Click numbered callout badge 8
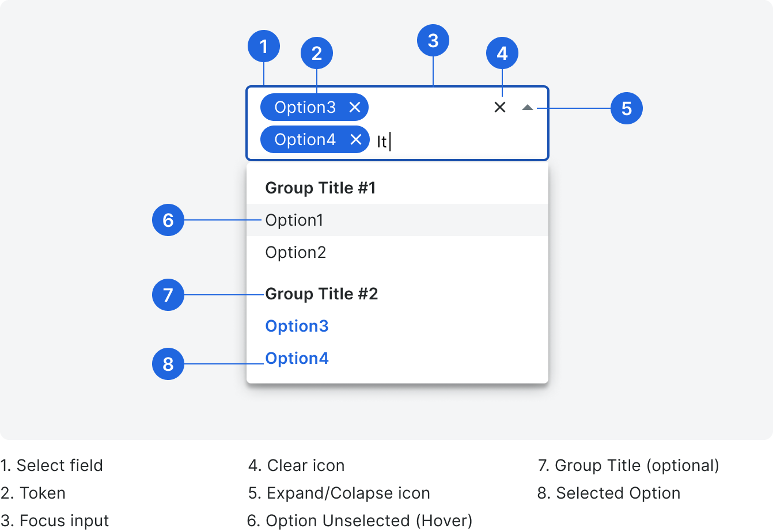Viewport: 773px width, 532px height. (168, 364)
